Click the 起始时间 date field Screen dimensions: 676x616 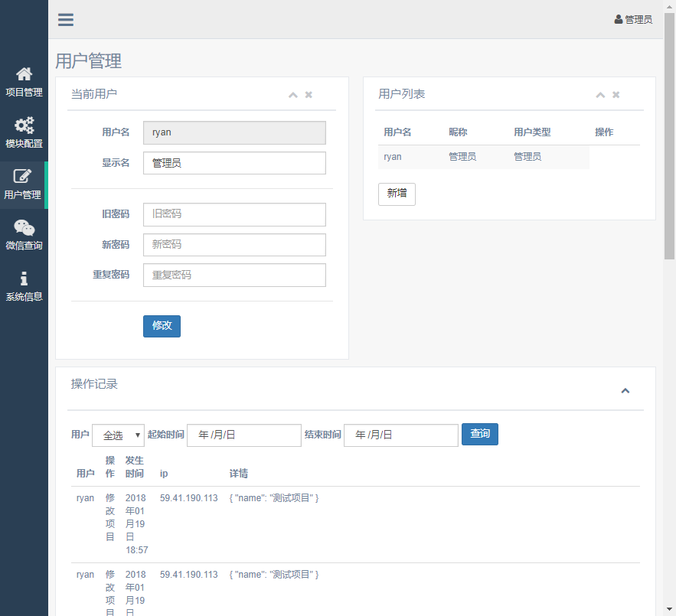[243, 435]
